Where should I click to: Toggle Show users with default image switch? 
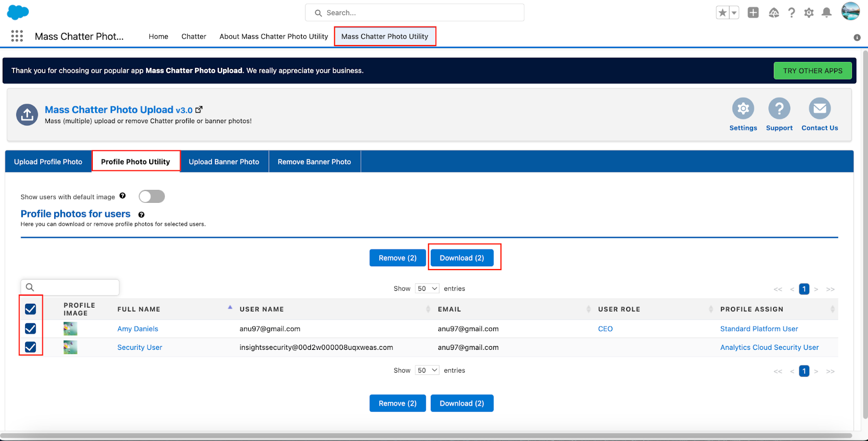coord(151,196)
